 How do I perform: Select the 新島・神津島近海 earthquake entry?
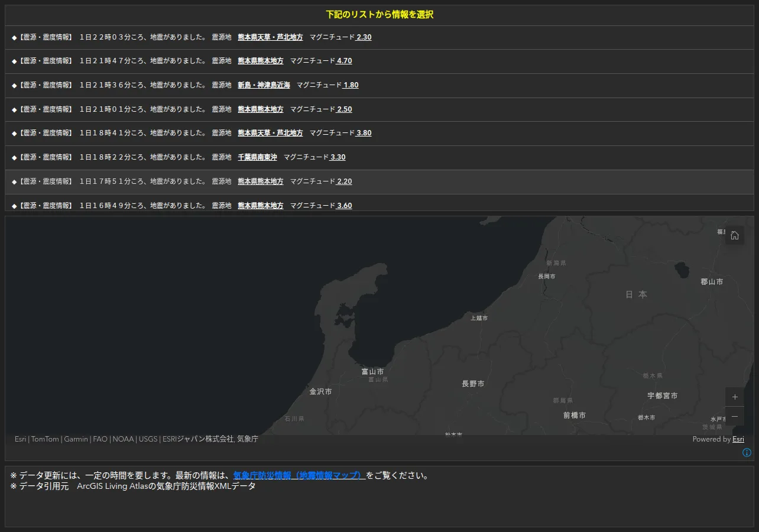[379, 85]
